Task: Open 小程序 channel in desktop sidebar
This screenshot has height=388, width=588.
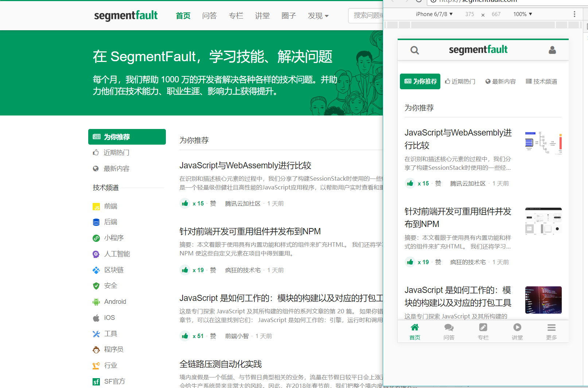Action: (108, 238)
